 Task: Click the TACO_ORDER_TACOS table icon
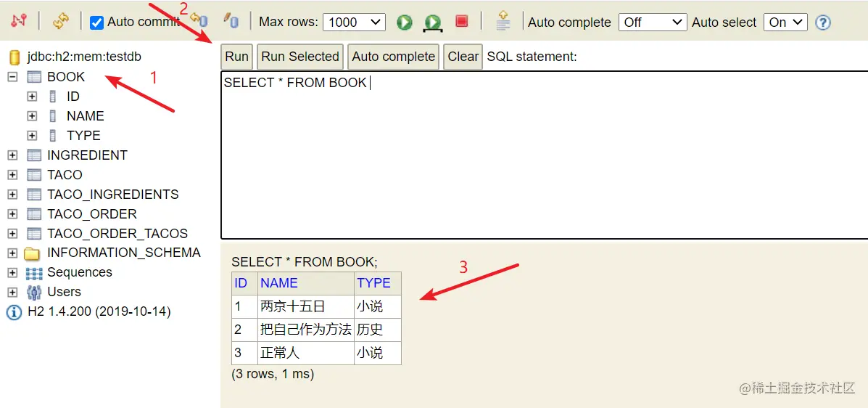(x=34, y=234)
